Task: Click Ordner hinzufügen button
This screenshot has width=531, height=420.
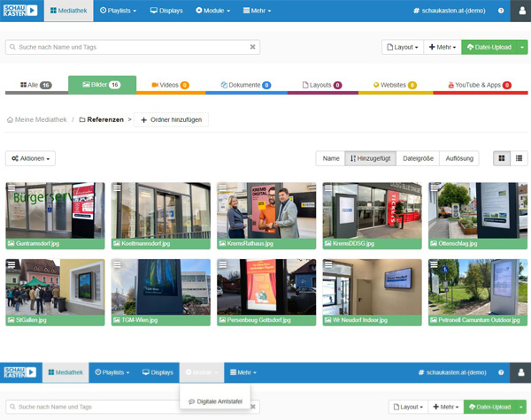Action: pos(171,119)
